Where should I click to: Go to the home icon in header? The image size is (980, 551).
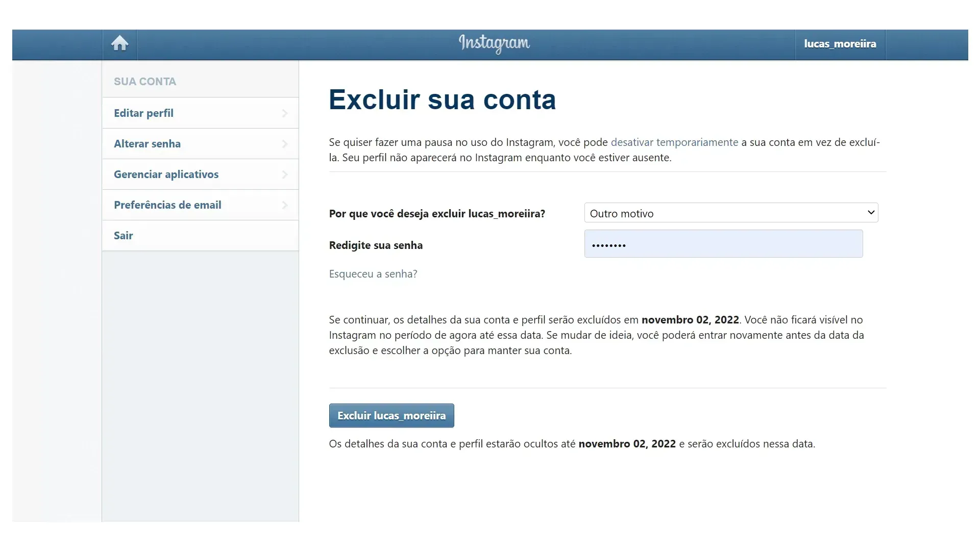point(119,44)
